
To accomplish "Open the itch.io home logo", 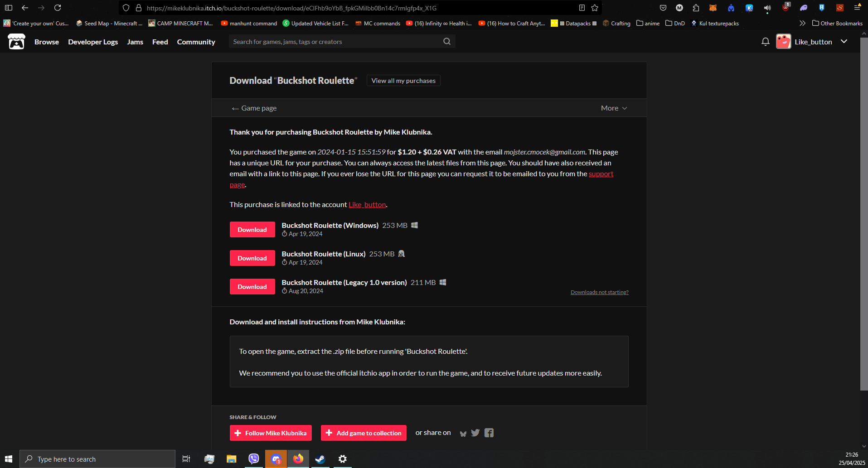I will point(16,42).
